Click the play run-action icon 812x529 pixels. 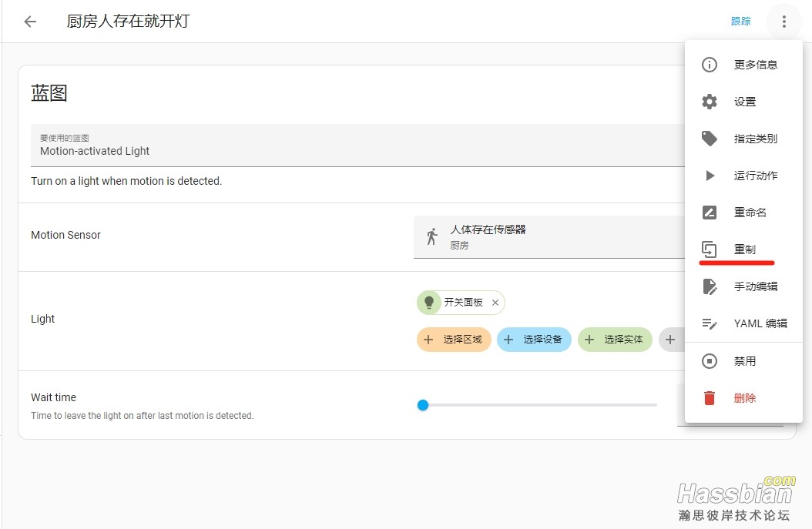pyautogui.click(x=710, y=176)
